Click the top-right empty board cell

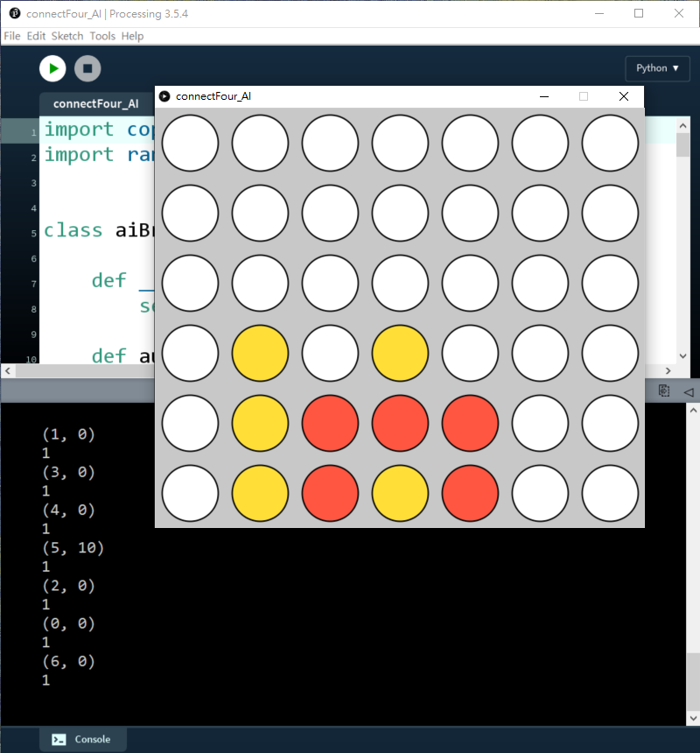tap(610, 143)
